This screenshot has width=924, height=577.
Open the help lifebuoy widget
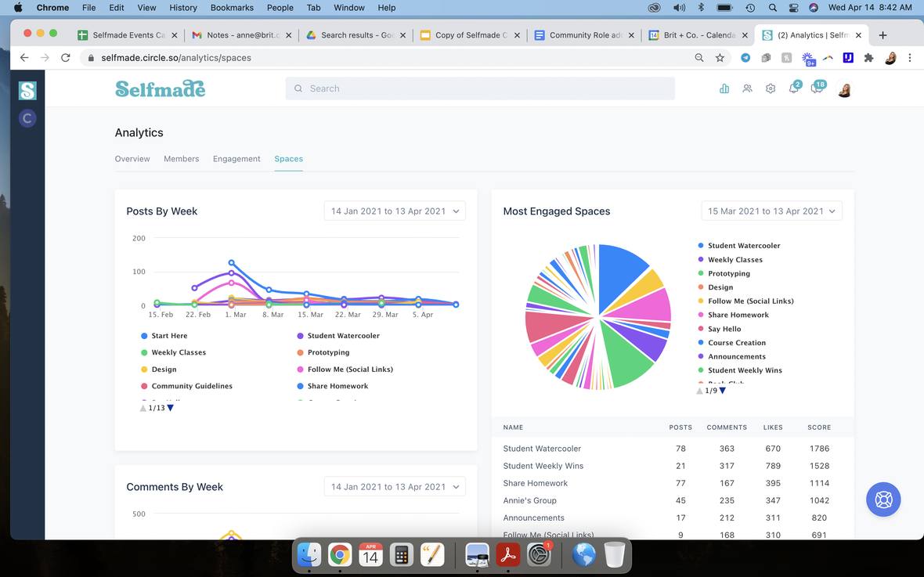[883, 499]
